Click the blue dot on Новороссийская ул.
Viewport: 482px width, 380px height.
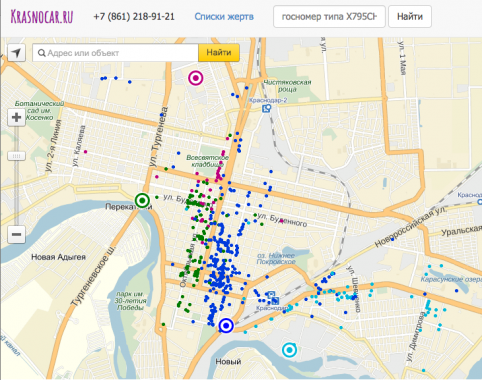click(392, 239)
